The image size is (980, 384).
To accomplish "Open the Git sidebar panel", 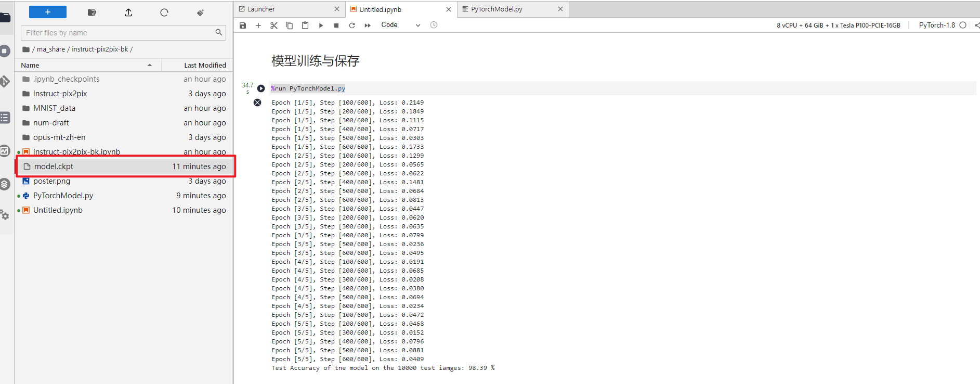I will tap(5, 81).
